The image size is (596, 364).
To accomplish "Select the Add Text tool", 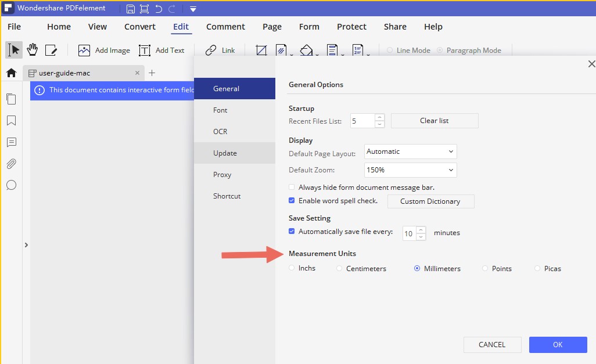I will click(162, 50).
